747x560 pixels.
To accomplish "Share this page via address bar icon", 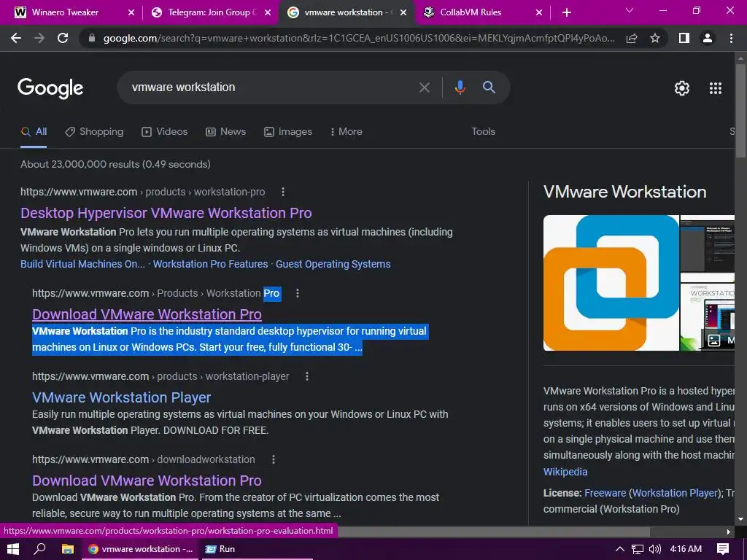I will coord(632,38).
